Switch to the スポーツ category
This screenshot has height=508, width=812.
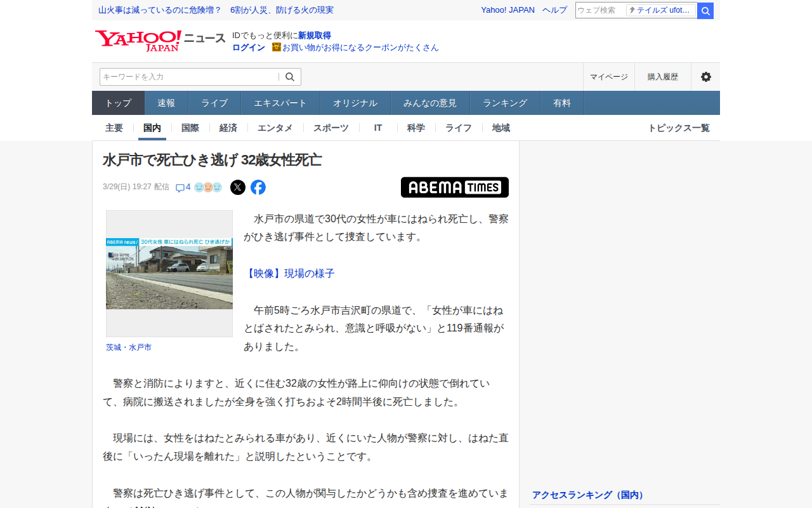pos(331,128)
